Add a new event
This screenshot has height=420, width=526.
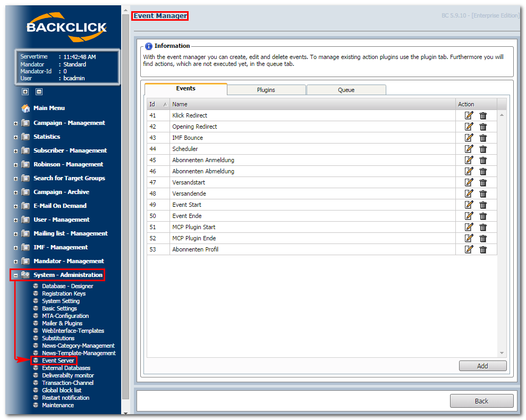[x=483, y=366]
